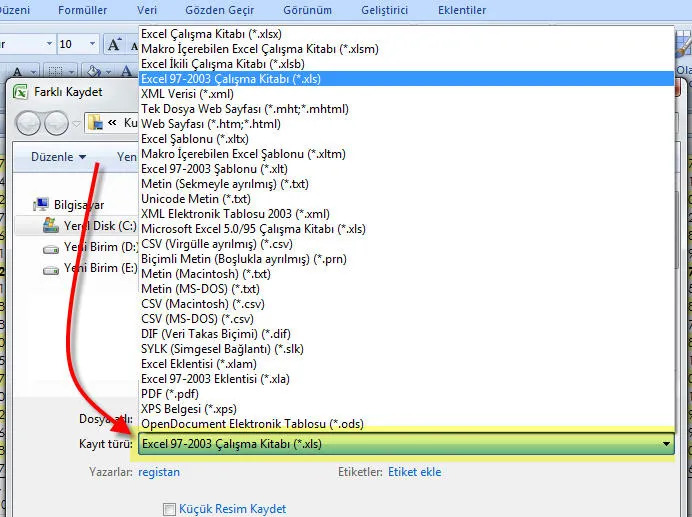
Task: Switch to the Formüller ribbon tab
Action: tap(81, 10)
